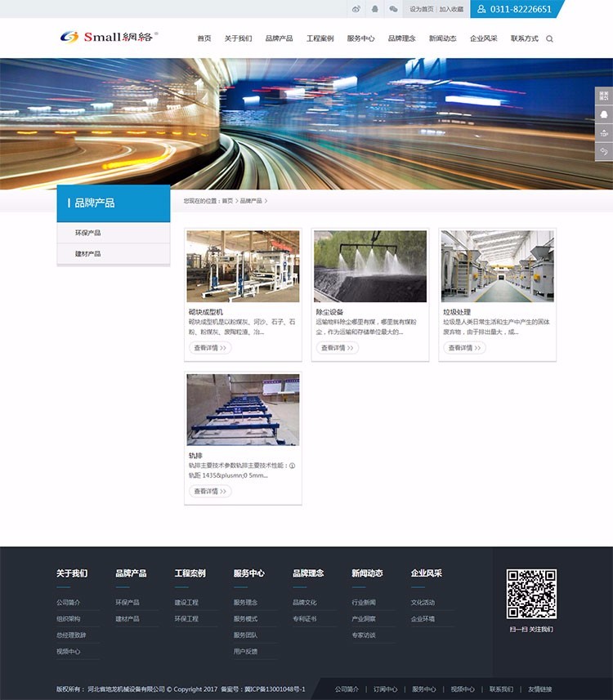Open footer link 专家访谈
The image size is (613, 700).
[x=364, y=635]
